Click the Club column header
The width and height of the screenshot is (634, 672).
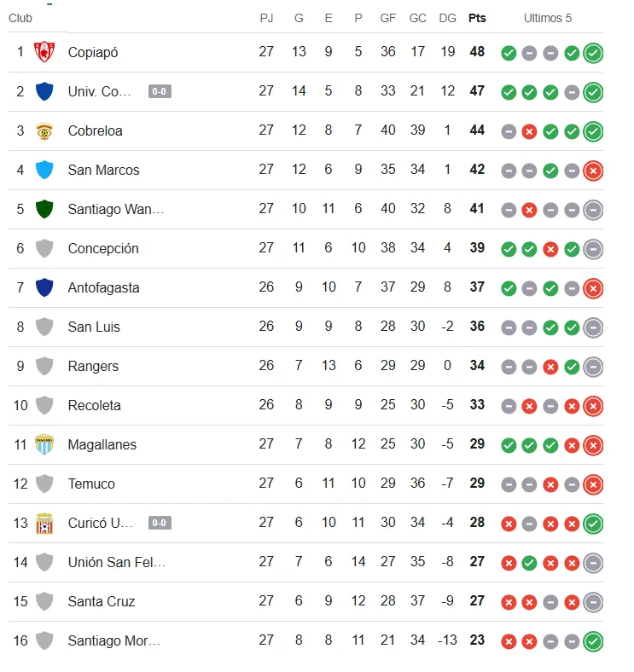[x=20, y=18]
